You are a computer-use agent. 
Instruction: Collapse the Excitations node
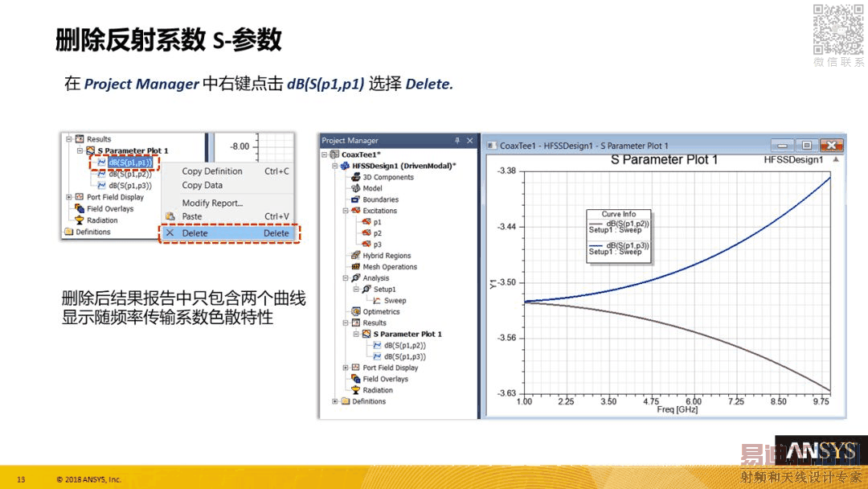pyautogui.click(x=346, y=211)
